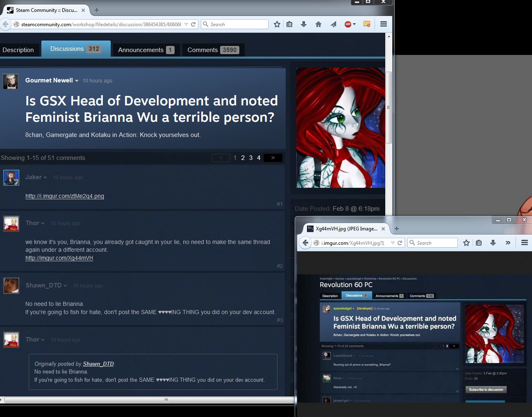Close the Xg44mVH.jpg tab

383,229
